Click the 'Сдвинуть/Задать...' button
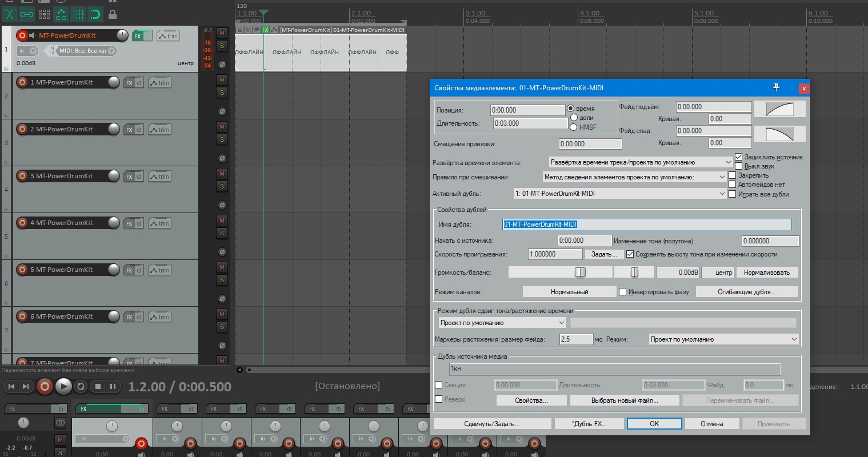Viewport: 868px width, 457px height. [492, 424]
